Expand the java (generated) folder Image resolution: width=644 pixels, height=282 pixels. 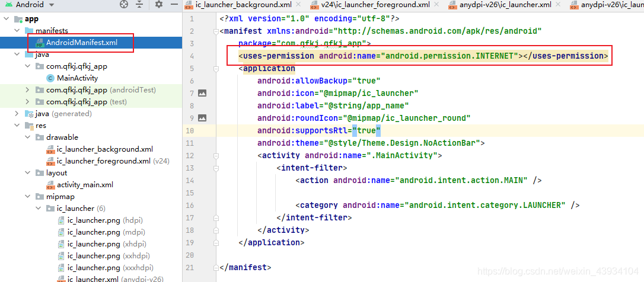click(17, 114)
